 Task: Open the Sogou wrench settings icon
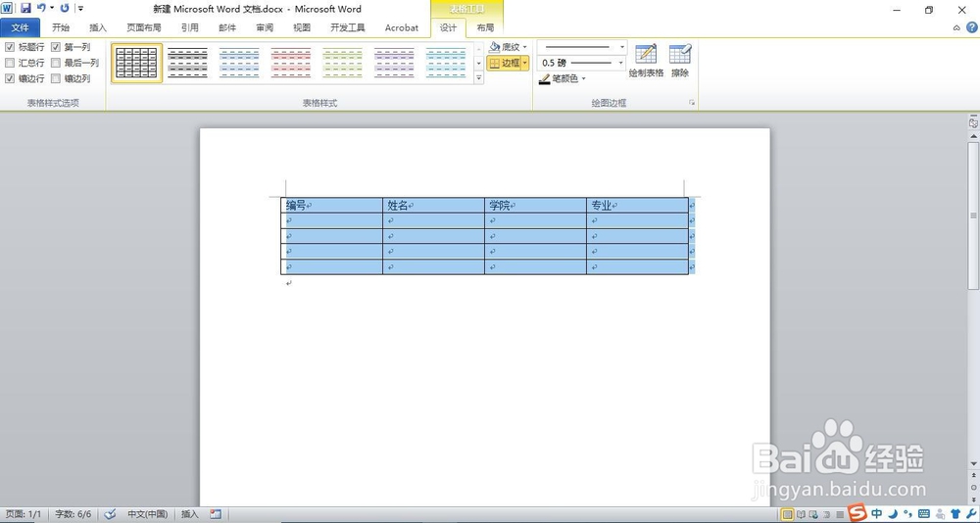(x=970, y=513)
